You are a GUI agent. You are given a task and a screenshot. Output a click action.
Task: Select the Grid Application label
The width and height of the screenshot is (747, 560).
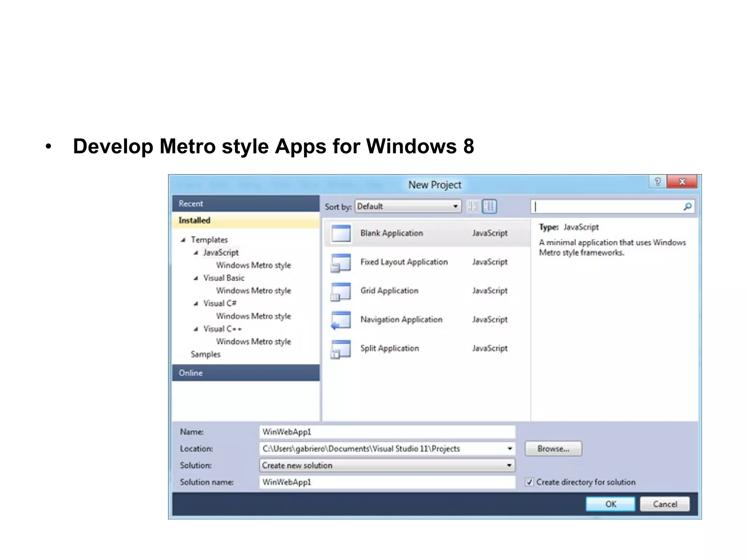[389, 291]
